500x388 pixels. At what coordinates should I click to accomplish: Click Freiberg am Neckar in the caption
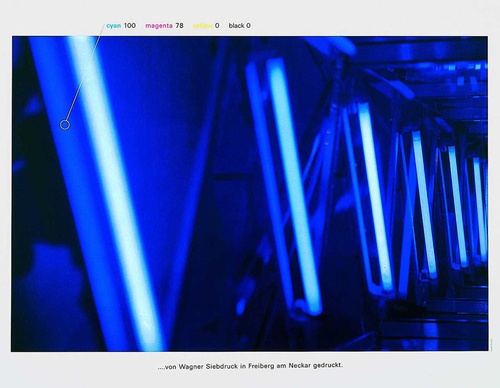point(275,366)
